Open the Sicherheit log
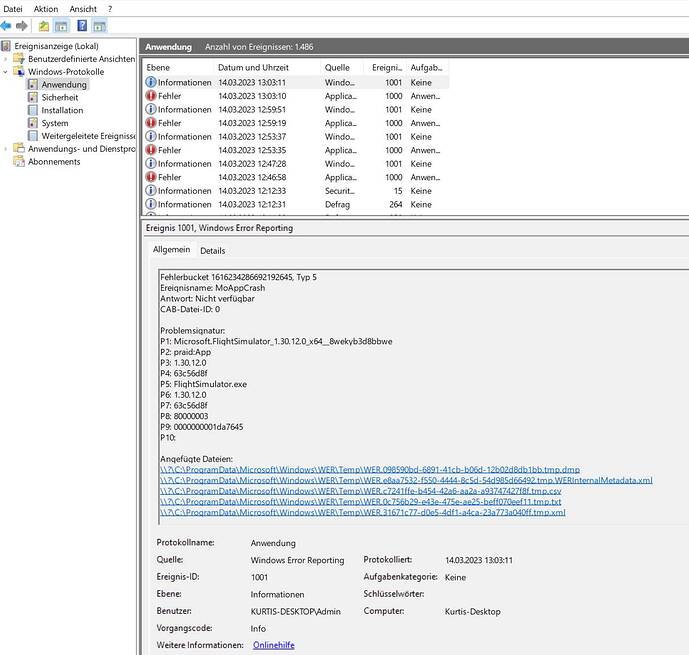 pyautogui.click(x=60, y=97)
